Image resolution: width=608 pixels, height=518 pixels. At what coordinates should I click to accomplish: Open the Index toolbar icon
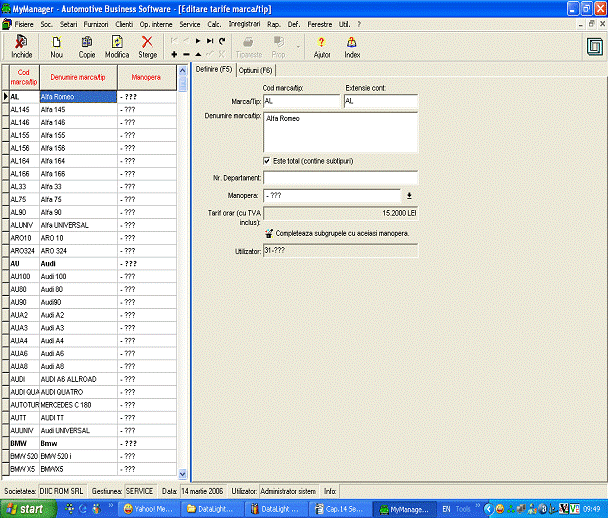point(352,46)
